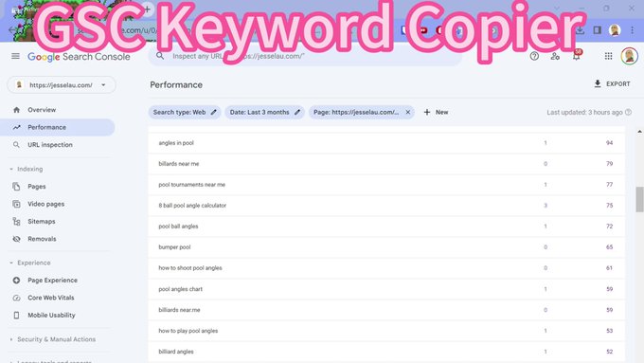Select the 'billiard angles' query row
644x363 pixels.
(x=386, y=352)
